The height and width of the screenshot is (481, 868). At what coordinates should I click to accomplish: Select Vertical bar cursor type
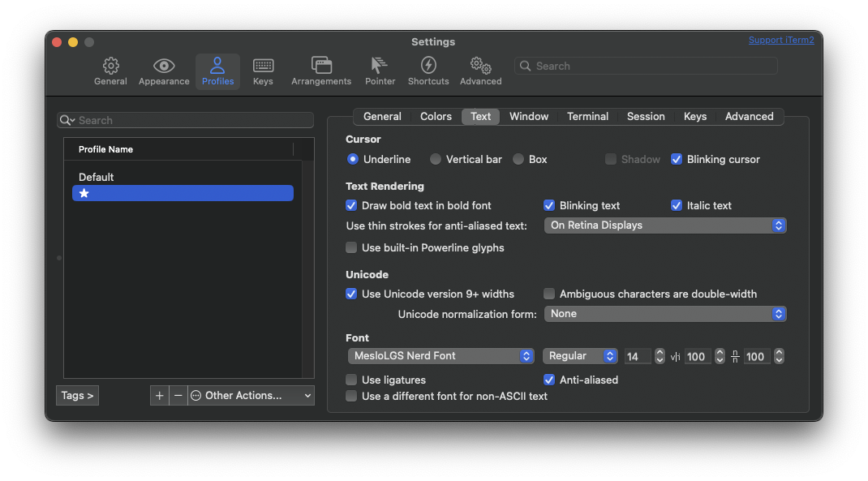pos(436,160)
